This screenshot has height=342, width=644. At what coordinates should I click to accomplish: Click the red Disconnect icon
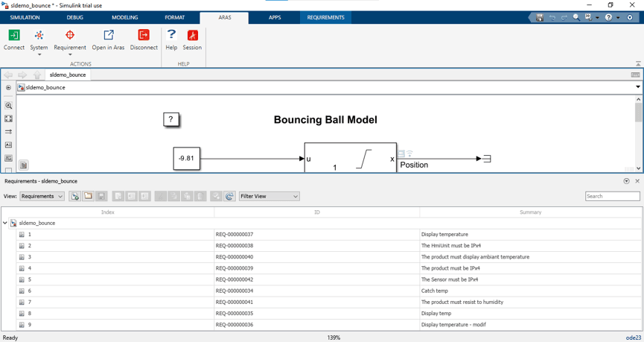(144, 35)
